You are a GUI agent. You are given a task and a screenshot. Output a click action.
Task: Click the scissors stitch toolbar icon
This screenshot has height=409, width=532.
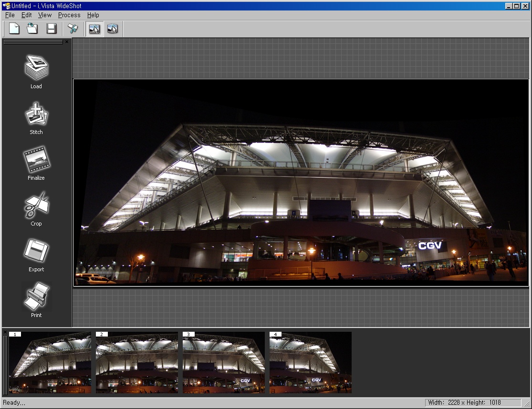click(73, 29)
